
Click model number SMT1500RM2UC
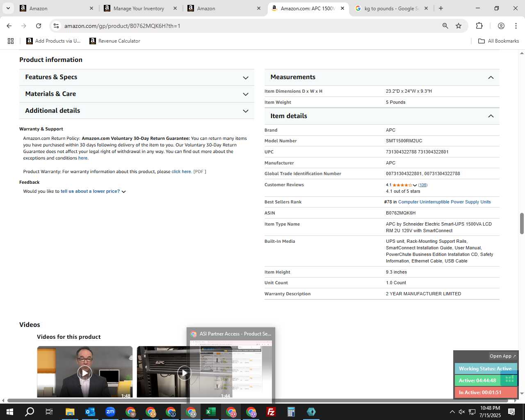tap(404, 141)
